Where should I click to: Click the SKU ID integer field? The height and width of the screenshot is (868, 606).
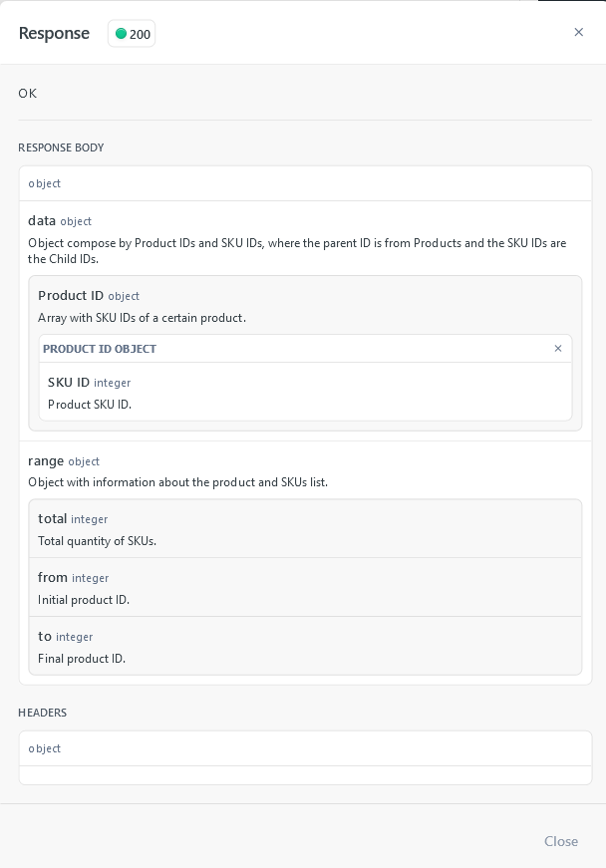pos(305,392)
